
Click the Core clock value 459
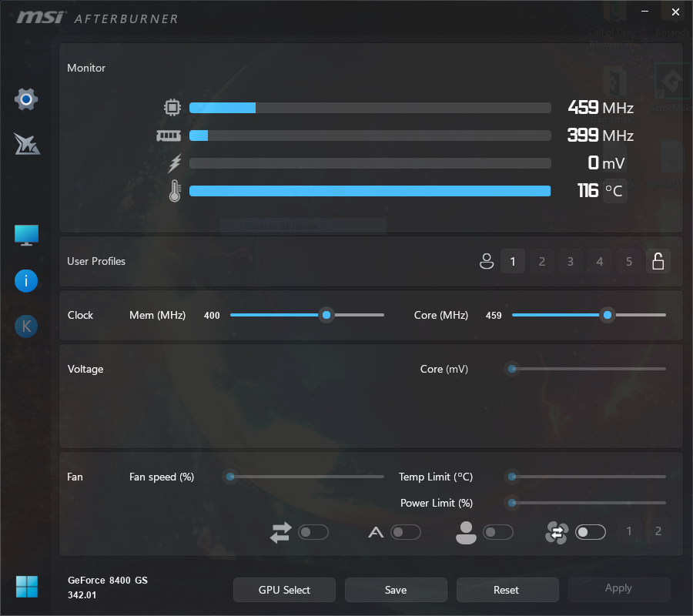point(494,316)
